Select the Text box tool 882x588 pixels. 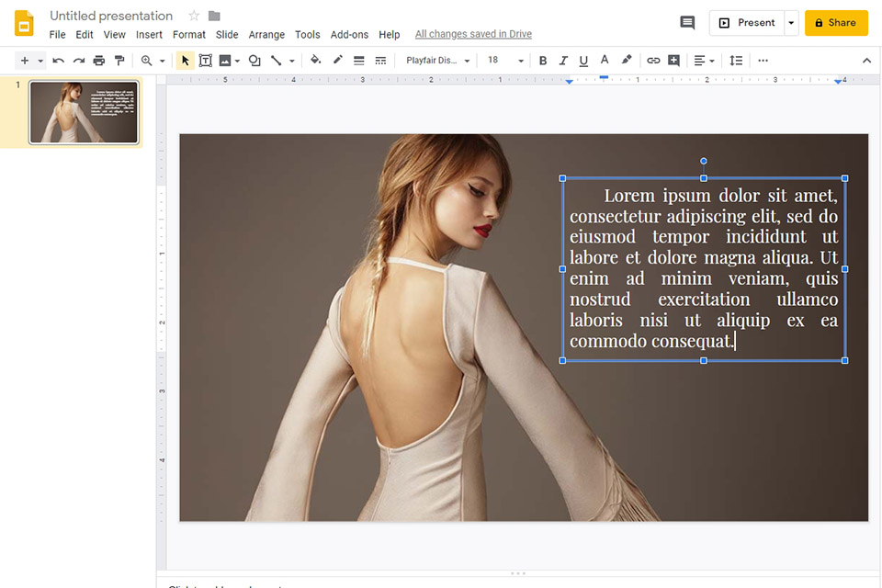coord(206,60)
